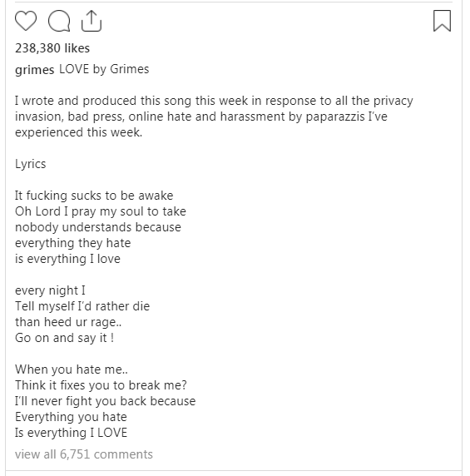View all 6,751 comments
Viewport: 470px width, 476px height.
(84, 454)
